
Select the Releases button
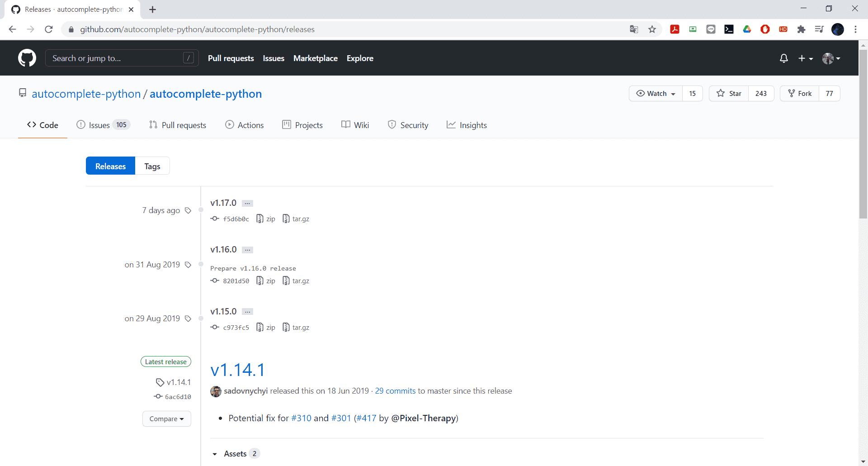pyautogui.click(x=110, y=166)
